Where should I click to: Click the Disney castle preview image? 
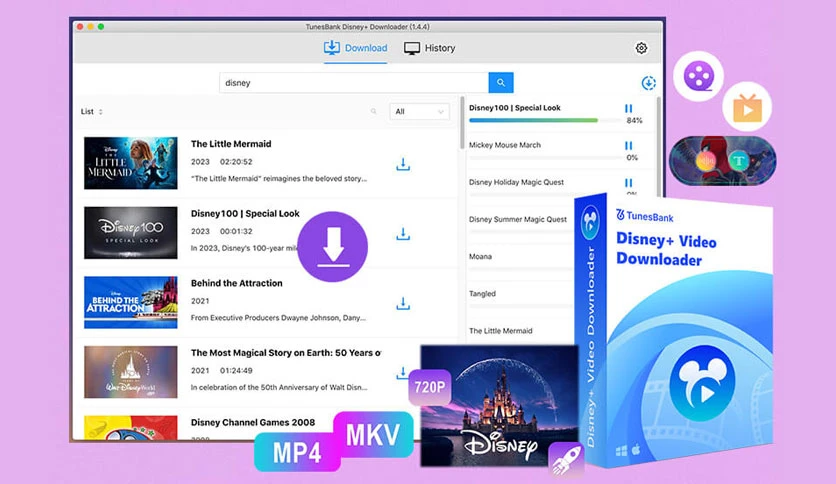click(x=499, y=406)
